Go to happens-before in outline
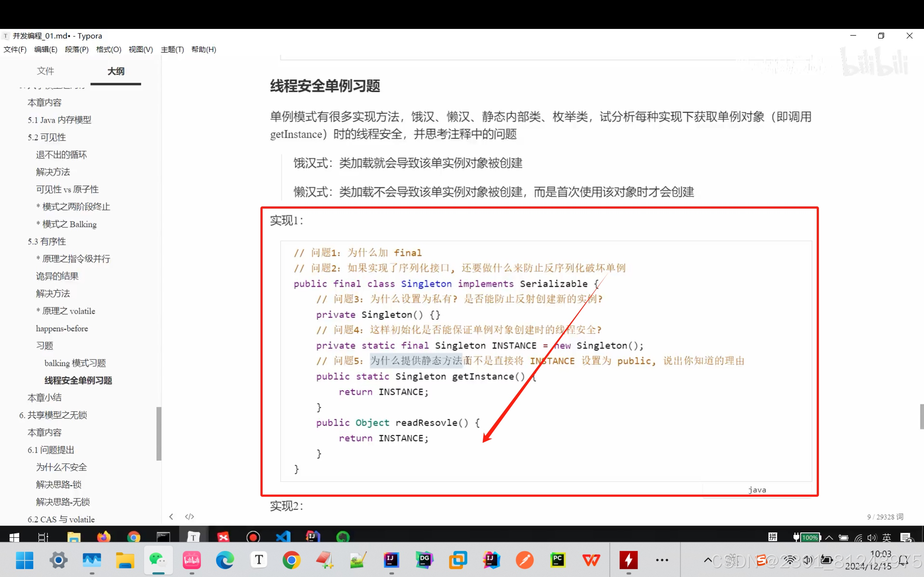 (62, 328)
